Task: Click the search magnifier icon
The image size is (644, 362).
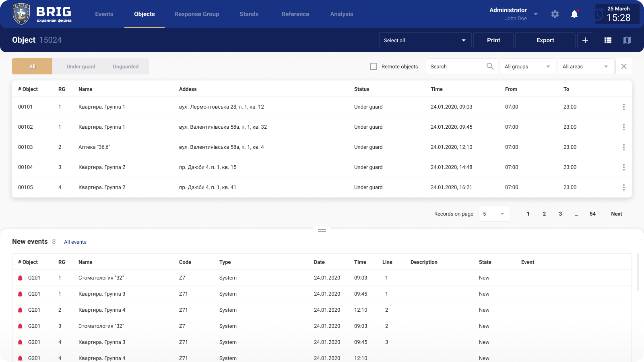Action: coord(490,66)
